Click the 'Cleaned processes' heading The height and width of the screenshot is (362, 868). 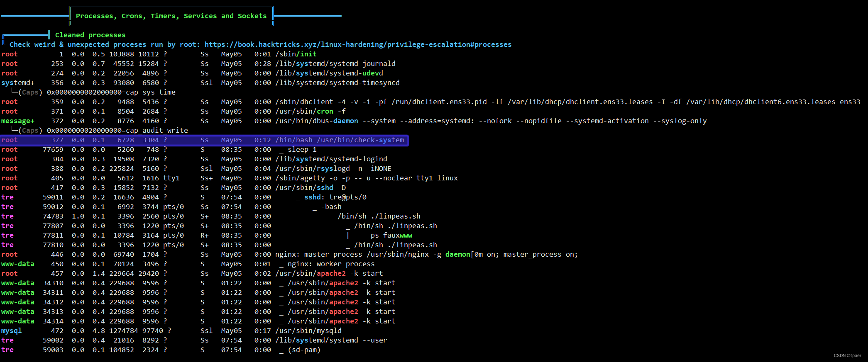pos(90,35)
